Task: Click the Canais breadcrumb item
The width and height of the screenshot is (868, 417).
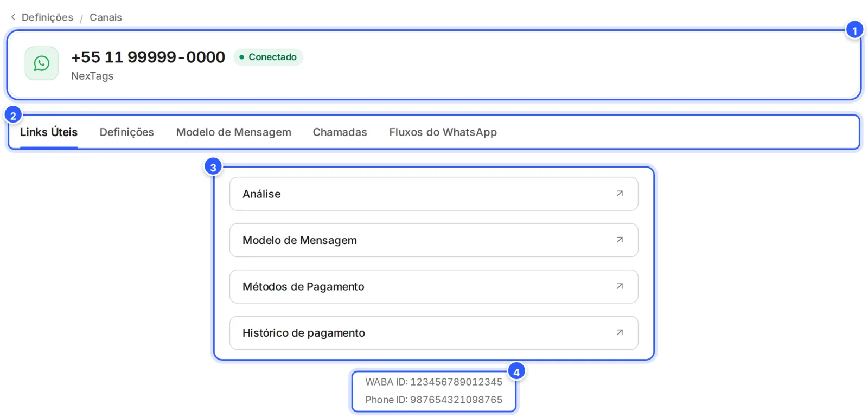Action: 106,17
